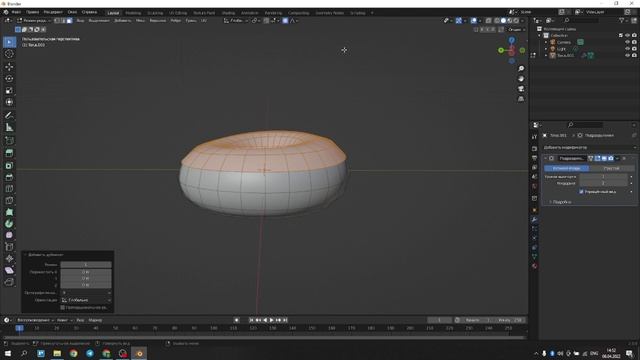The height and width of the screenshot is (360, 640).
Task: Select the Smooth tool
Action: [x=9, y=235]
